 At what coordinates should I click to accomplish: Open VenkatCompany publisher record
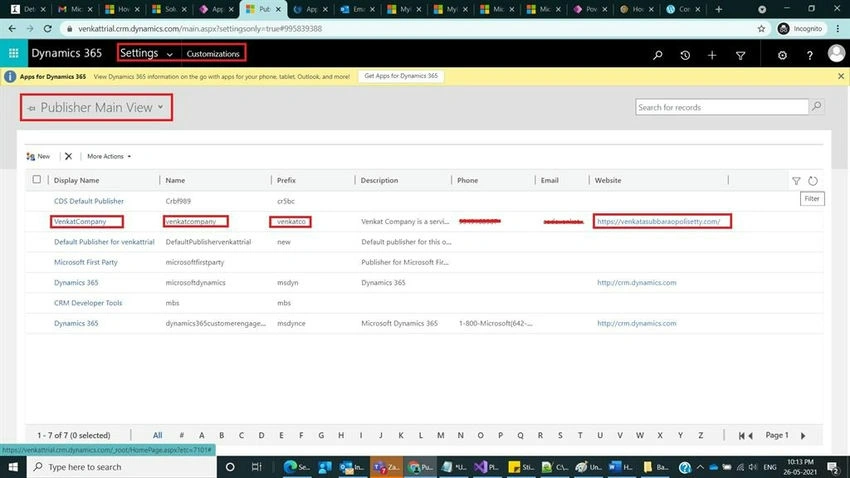80,221
